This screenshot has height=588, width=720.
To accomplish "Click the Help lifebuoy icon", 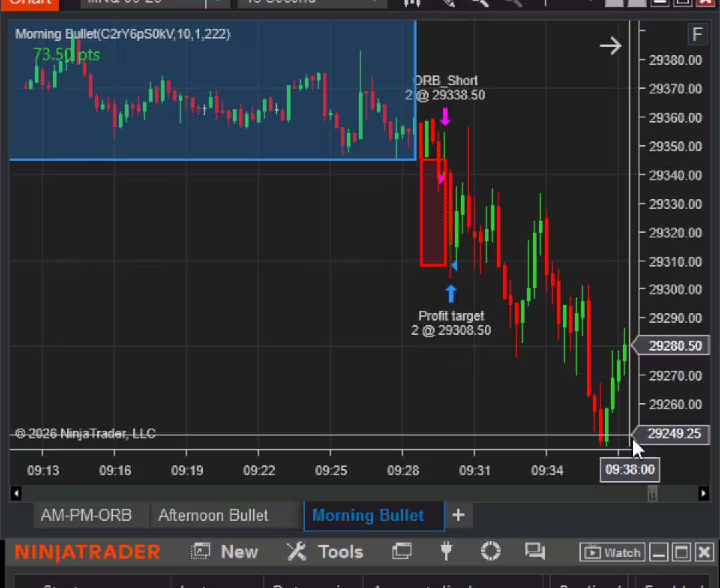I will click(x=491, y=551).
